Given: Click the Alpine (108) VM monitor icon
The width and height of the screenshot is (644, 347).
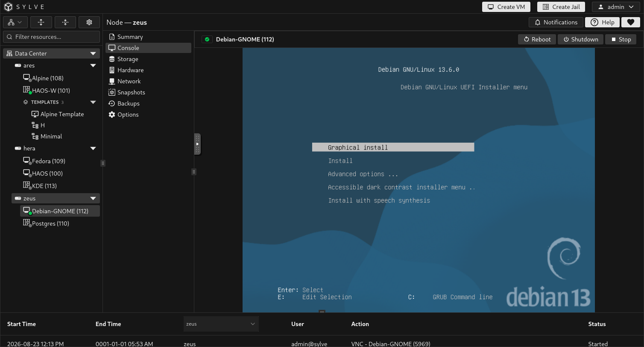Looking at the screenshot, I should tap(27, 78).
